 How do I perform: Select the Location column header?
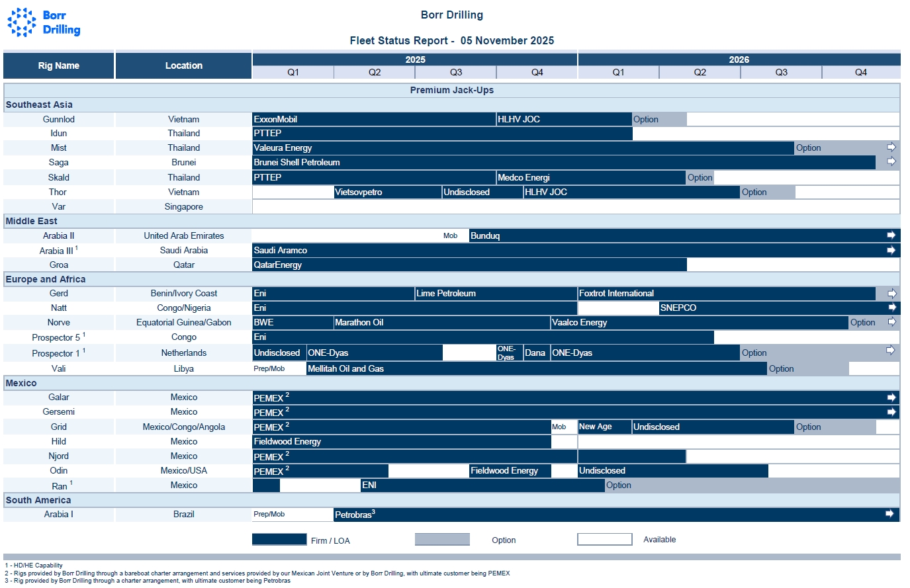(x=183, y=65)
